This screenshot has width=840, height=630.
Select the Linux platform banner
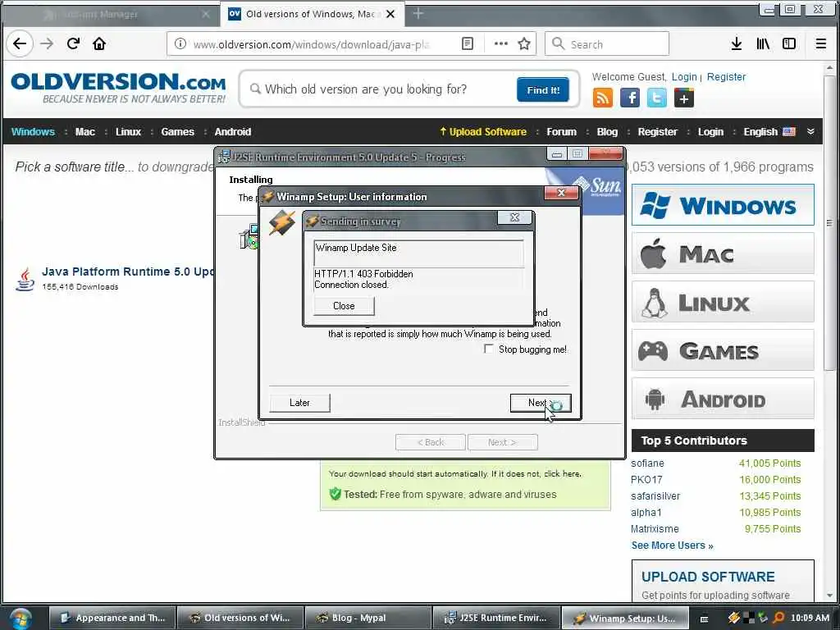[723, 302]
